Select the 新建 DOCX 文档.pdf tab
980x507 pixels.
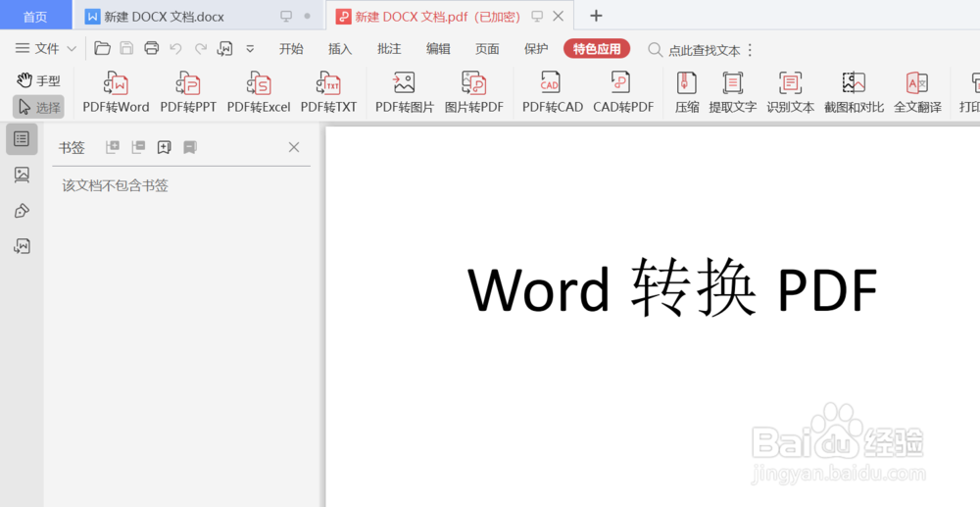[437, 17]
